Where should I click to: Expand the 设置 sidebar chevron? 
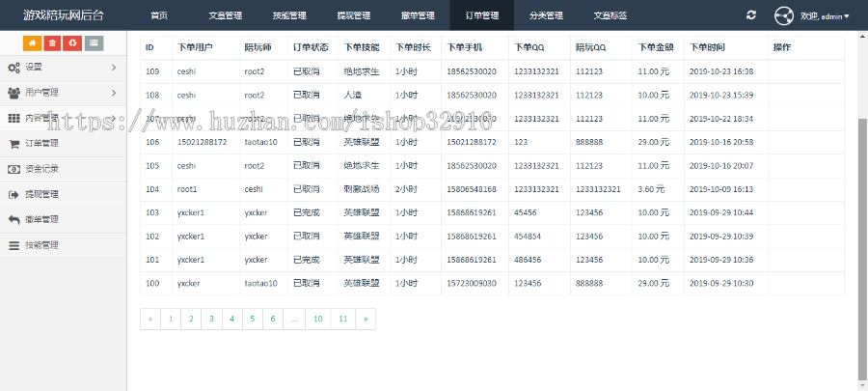(x=114, y=68)
